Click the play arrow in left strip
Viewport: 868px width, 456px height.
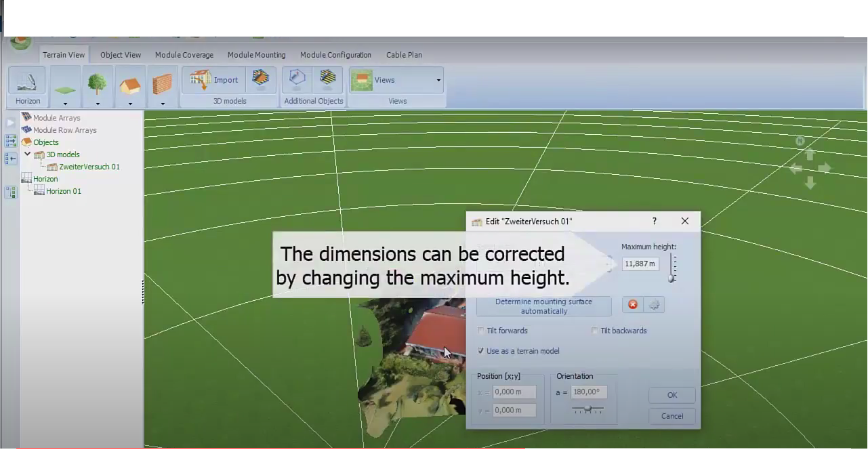(x=10, y=123)
